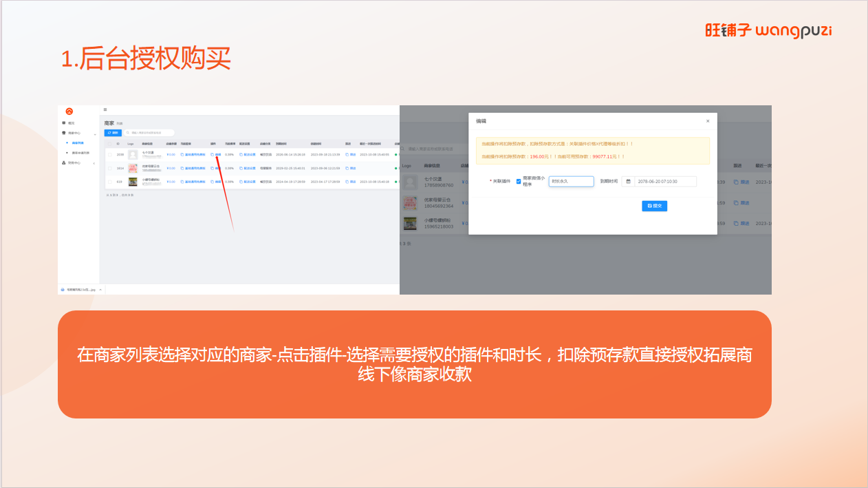Screen dimensions: 868x488
Task: Click 跟进 link in 小樓号螺蛳粉 row behind dialog
Action: 745,224
